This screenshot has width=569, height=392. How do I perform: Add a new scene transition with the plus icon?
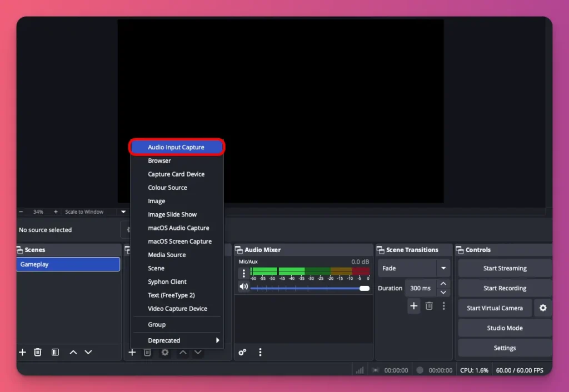pos(413,306)
